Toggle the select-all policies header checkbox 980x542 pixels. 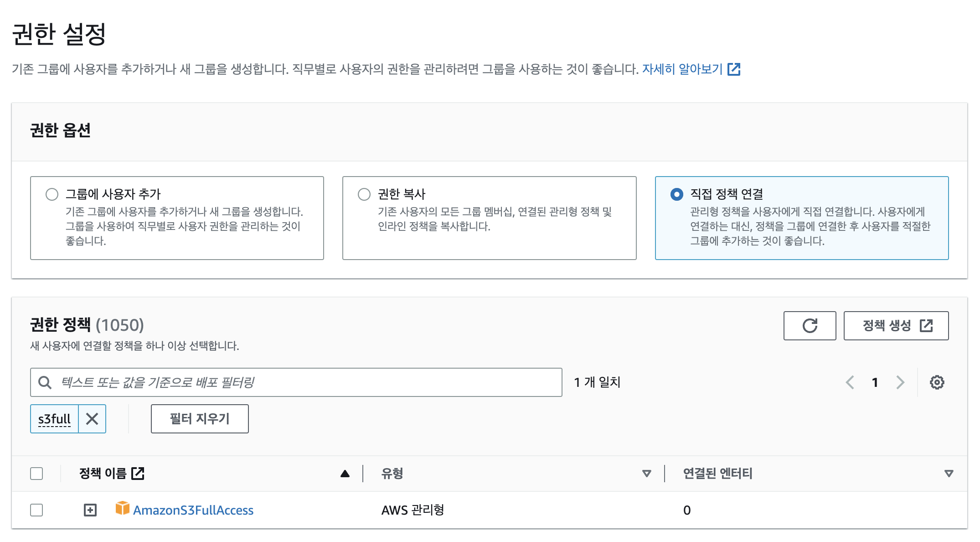tap(36, 474)
